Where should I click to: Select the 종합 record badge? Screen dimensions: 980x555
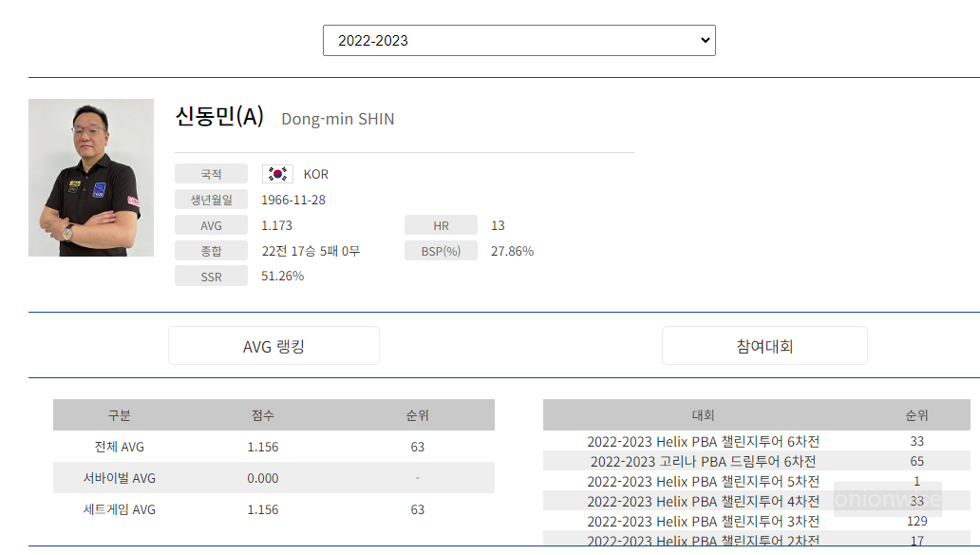pos(211,250)
